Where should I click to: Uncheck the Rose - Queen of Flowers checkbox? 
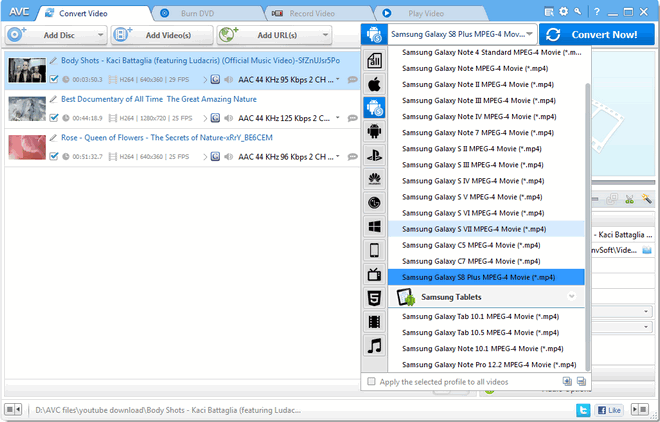(53, 156)
